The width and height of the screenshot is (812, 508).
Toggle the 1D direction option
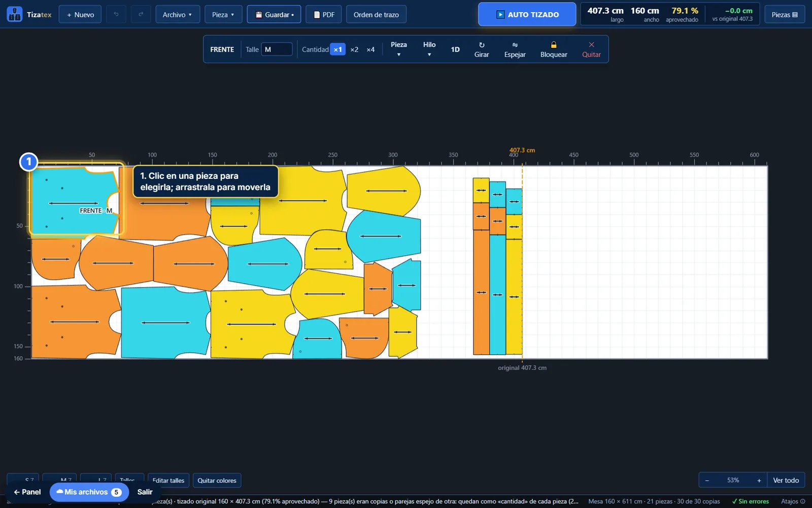click(x=455, y=49)
